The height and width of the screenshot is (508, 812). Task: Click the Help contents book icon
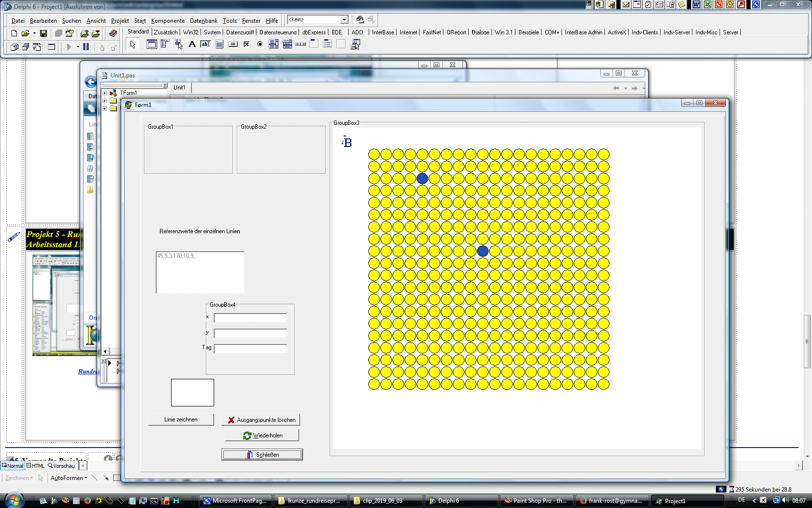pyautogui.click(x=113, y=33)
